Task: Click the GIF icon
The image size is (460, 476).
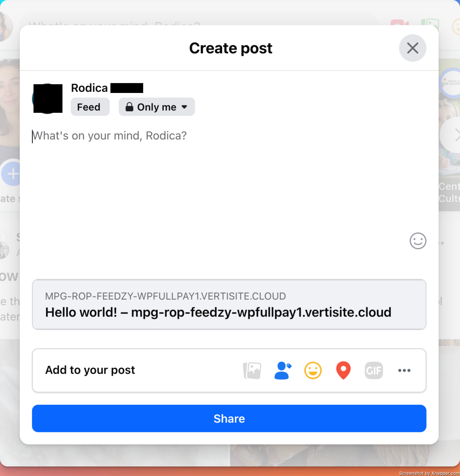Action: (x=374, y=370)
